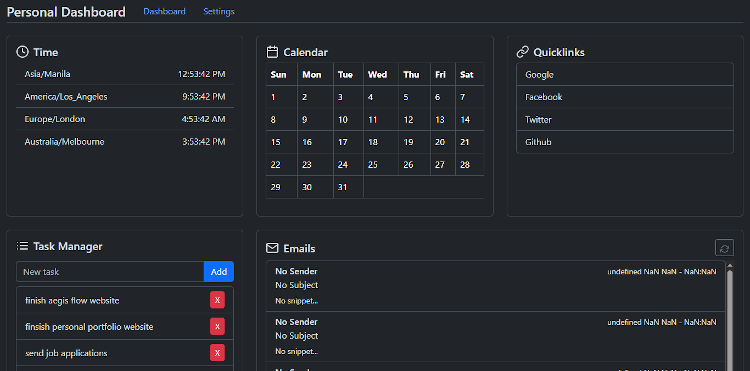Click 'finish aegis flow website' task text

pos(72,301)
